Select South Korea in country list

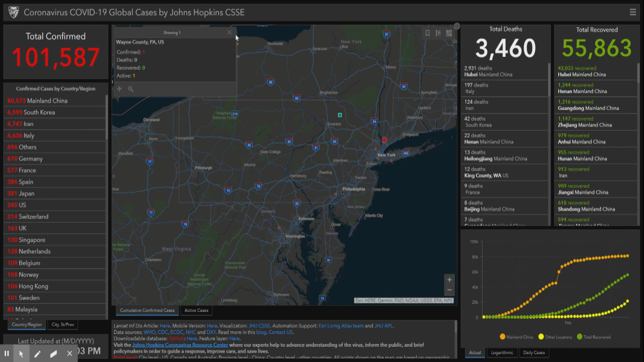pos(55,112)
